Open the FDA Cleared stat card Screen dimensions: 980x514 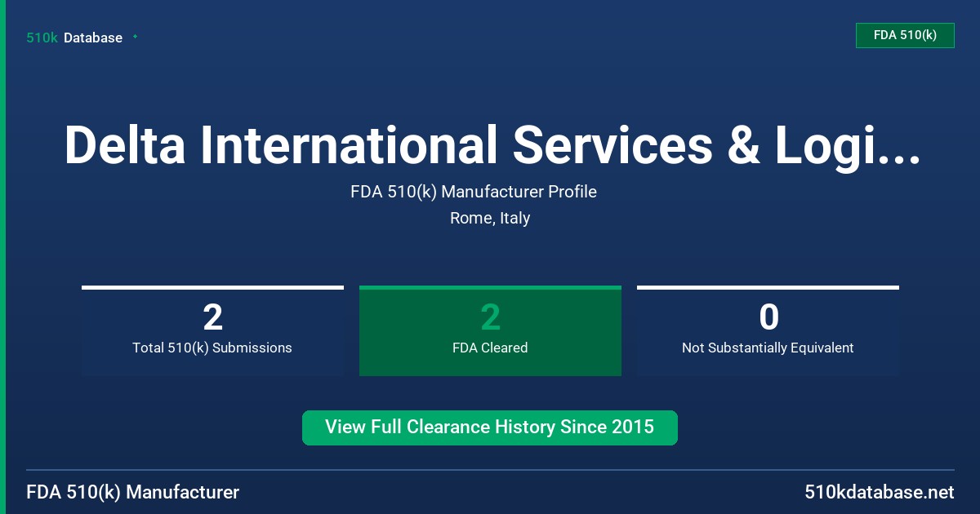coord(490,330)
